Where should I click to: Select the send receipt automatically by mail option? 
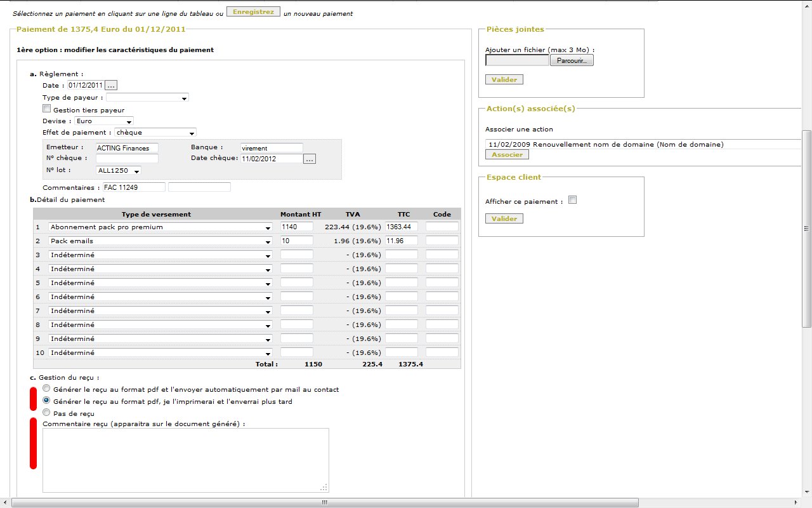tap(46, 388)
